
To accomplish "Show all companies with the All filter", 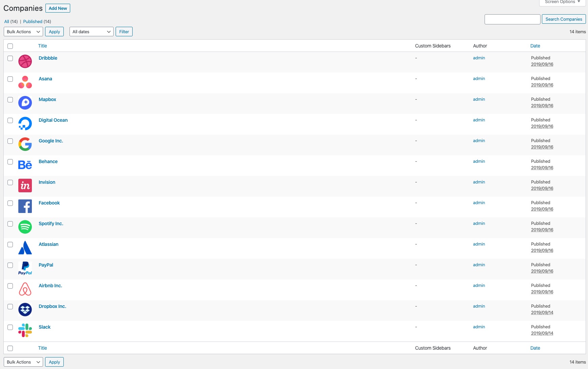I will pyautogui.click(x=7, y=21).
